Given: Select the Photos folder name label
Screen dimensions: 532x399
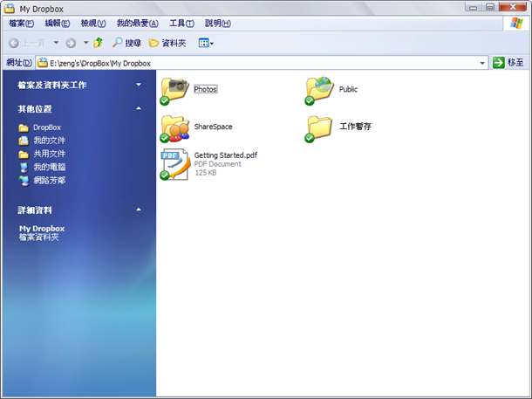Looking at the screenshot, I should coord(205,89).
